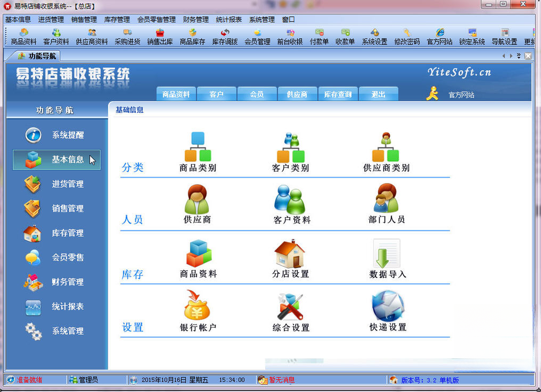
Task: Open 库存调拨 toolbar icon
Action: [225, 37]
